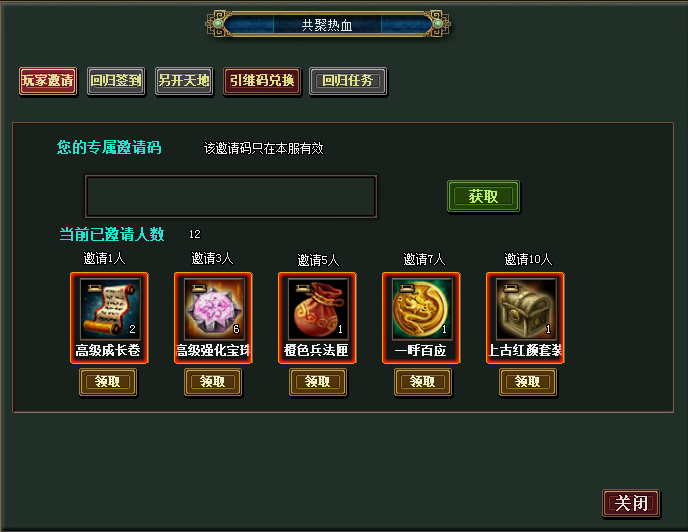The height and width of the screenshot is (532, 688).
Task: Open the 玩家邀请 tab
Action: click(x=48, y=81)
